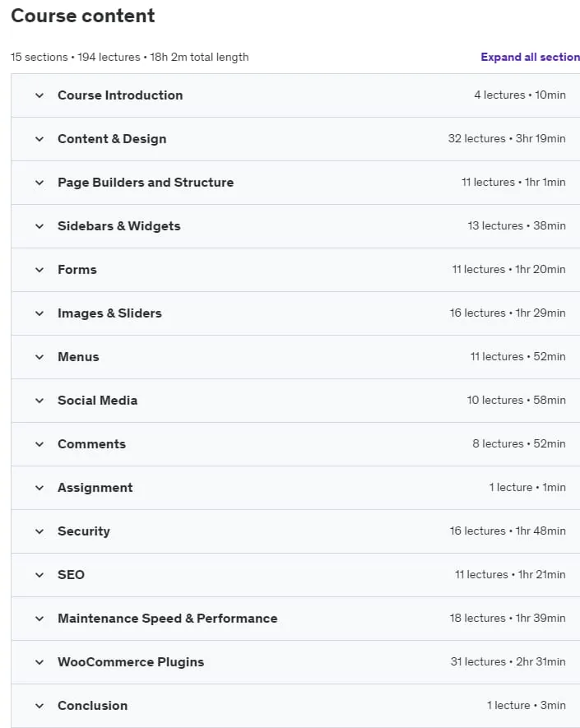This screenshot has width=580, height=728.
Task: Click the chevron beside Assignment
Action: 39,488
